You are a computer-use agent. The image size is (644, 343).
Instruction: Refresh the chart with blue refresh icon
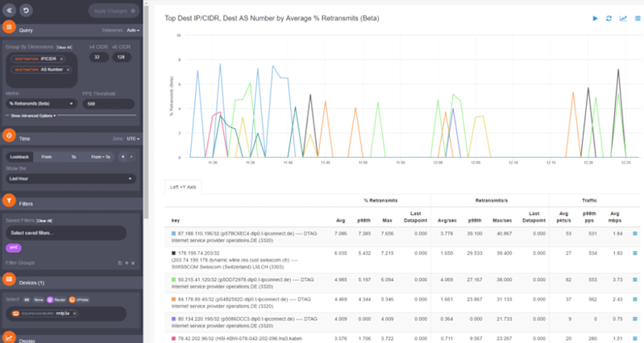609,19
